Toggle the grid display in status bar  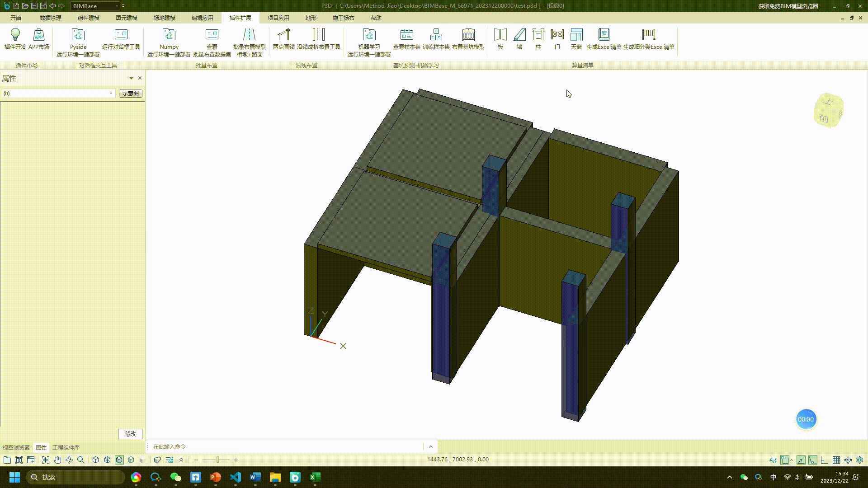pos(836,460)
